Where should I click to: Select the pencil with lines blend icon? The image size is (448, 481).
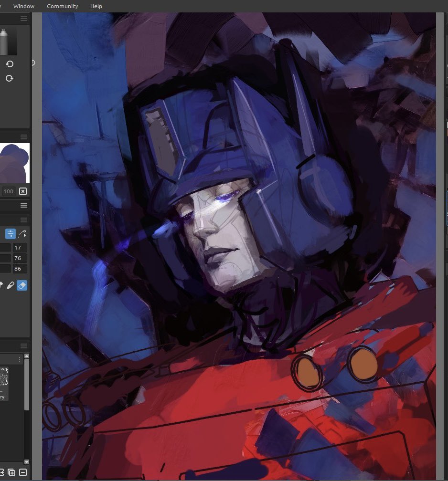11,285
